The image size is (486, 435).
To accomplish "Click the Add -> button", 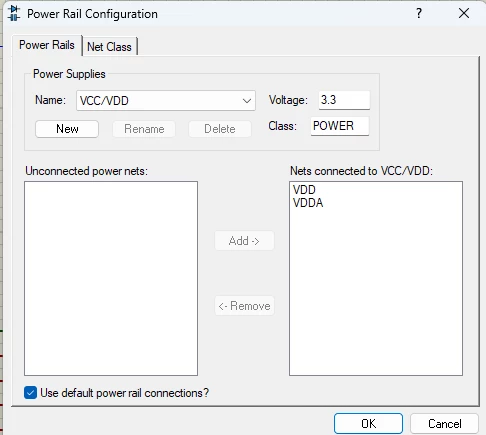I will click(x=244, y=241).
